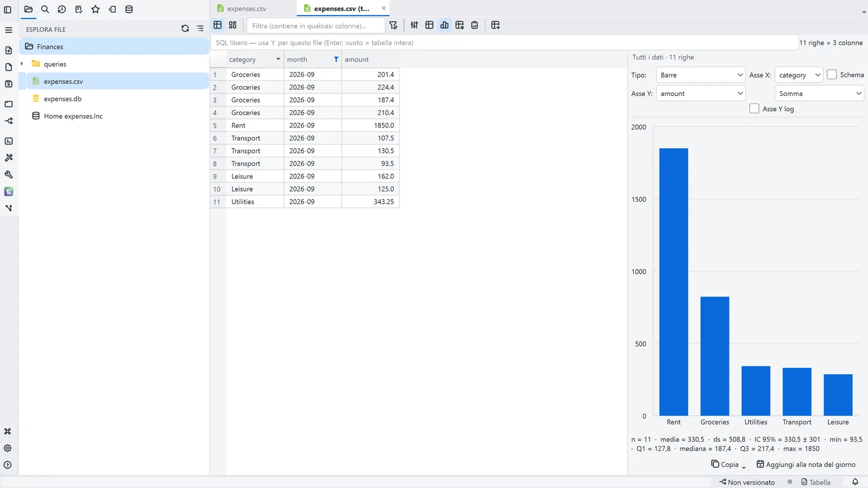Open the Asse X category dropdown
Image resolution: width=868 pixels, height=488 pixels.
(799, 75)
